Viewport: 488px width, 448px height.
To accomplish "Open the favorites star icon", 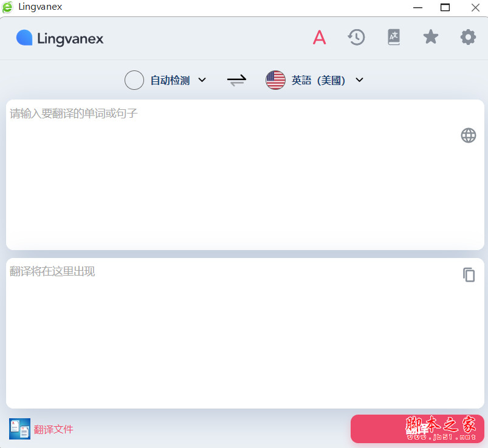I will [431, 37].
